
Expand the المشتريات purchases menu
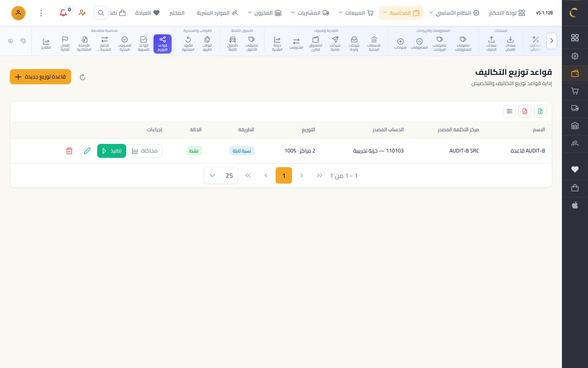(310, 13)
